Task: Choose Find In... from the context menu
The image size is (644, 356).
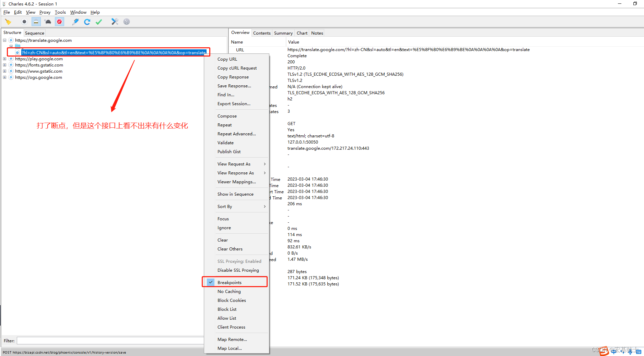Action: (236, 95)
